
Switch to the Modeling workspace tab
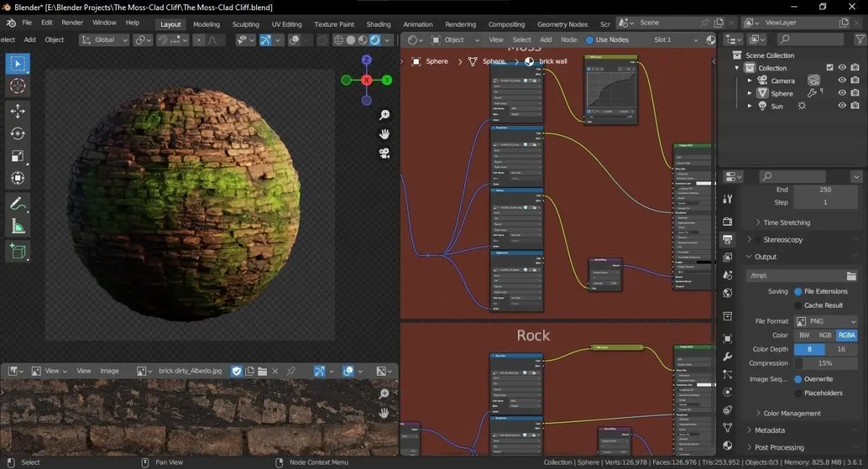[206, 24]
